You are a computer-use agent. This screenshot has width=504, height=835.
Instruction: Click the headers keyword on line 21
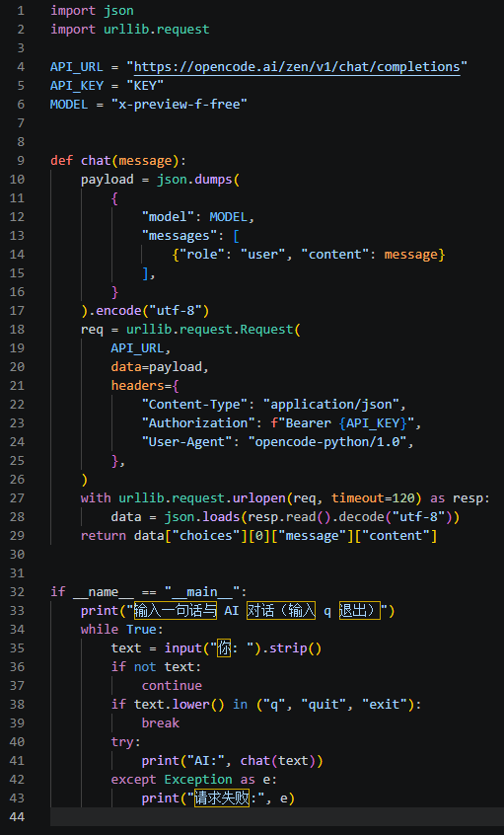coord(137,385)
